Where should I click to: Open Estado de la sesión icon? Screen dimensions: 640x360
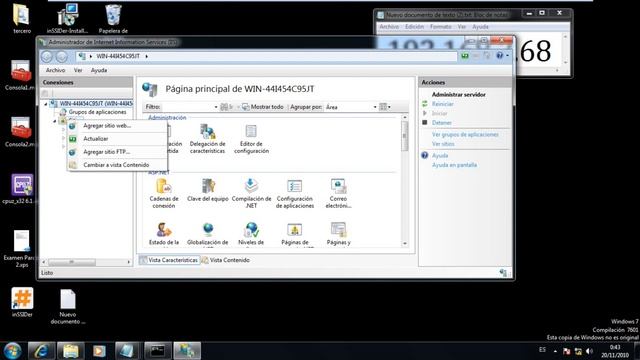[164, 229]
